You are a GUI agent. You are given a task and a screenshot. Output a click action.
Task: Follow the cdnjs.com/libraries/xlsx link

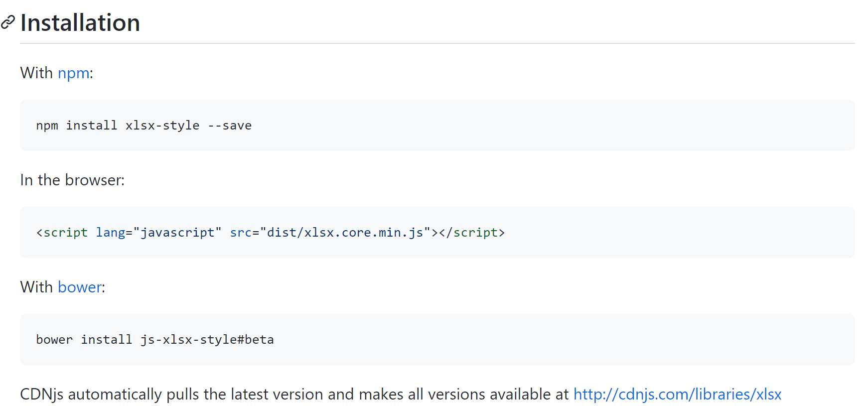coord(677,395)
